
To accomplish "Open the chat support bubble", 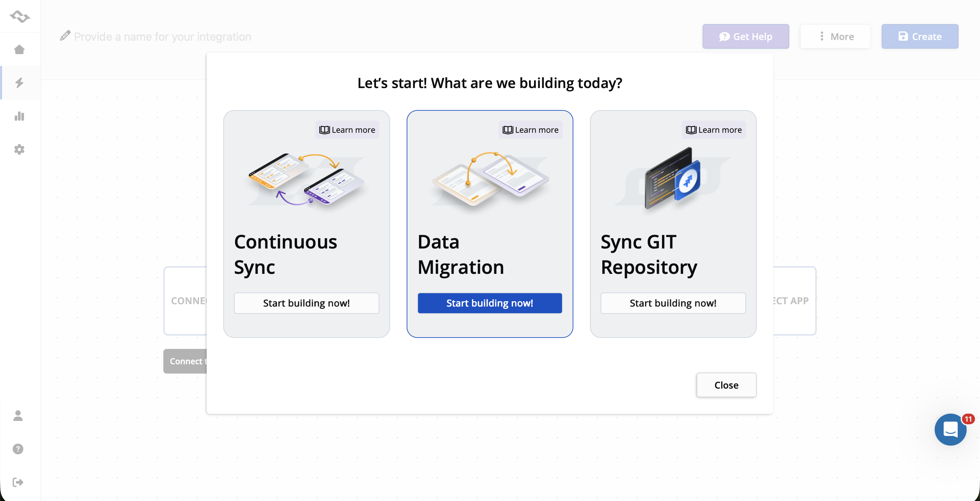I will coord(950,429).
